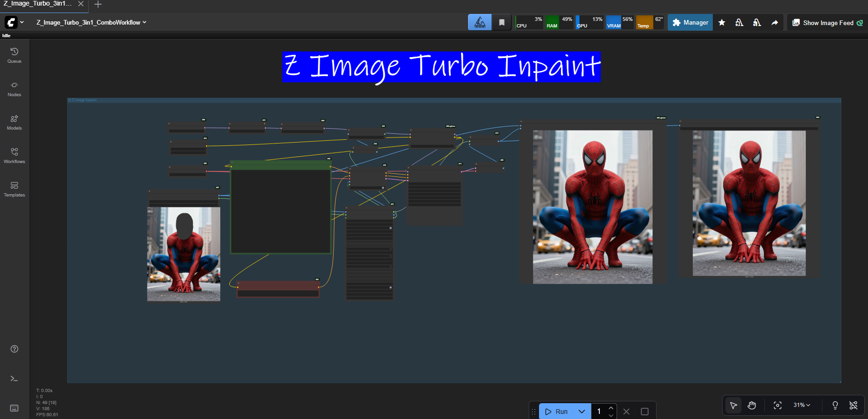868x419 pixels.
Task: Click the batch count field showing 1
Action: coord(599,412)
